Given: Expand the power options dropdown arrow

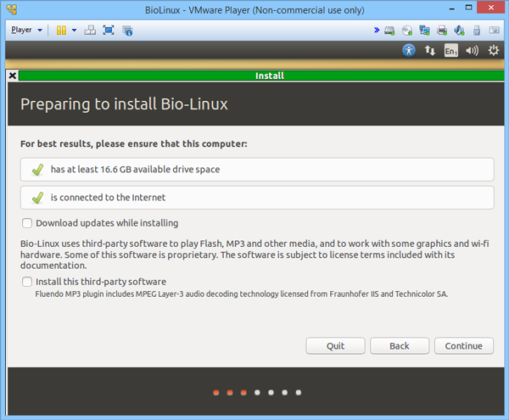Looking at the screenshot, I should click(74, 30).
